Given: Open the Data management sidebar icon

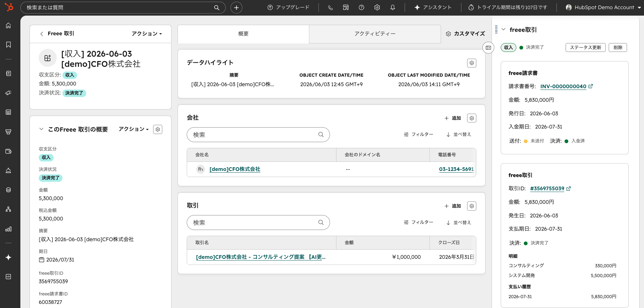Looking at the screenshot, I should coord(8,190).
